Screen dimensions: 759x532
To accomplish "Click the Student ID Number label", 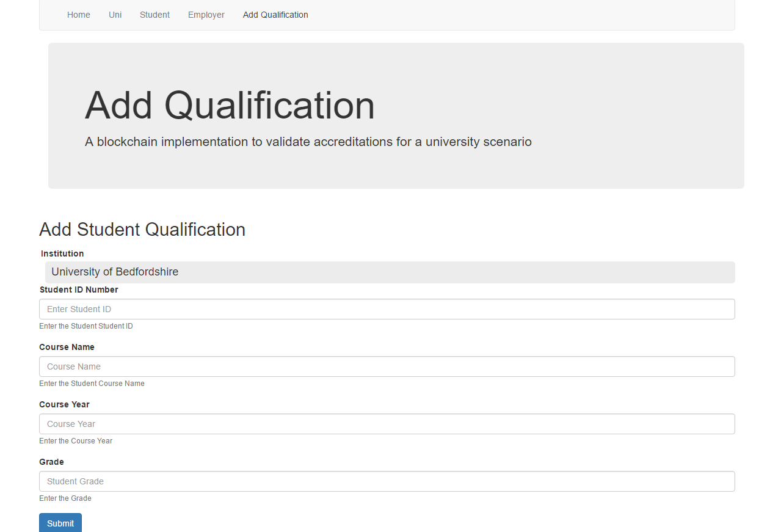I will (x=79, y=290).
